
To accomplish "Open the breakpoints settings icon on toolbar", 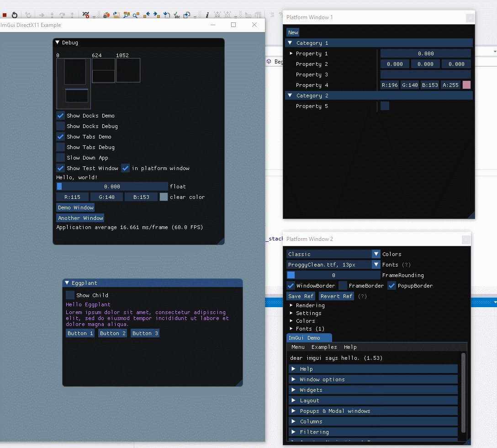I will pyautogui.click(x=85, y=14).
